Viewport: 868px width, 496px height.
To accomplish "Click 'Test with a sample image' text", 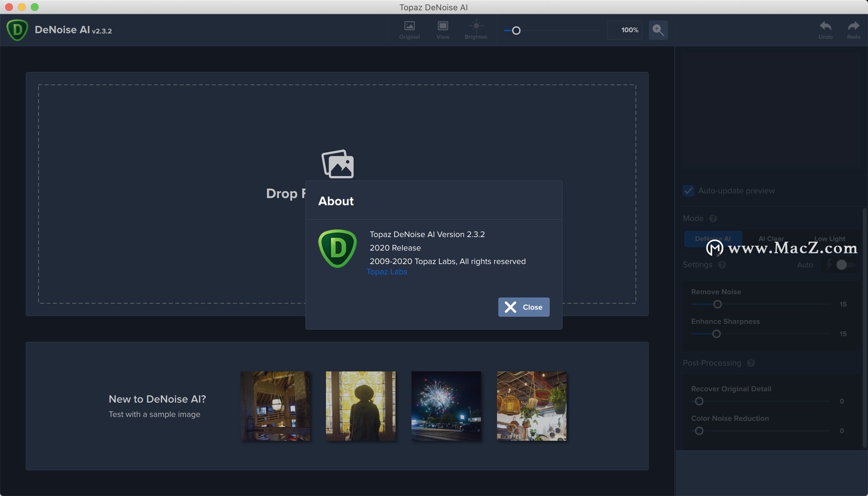I will click(x=154, y=414).
